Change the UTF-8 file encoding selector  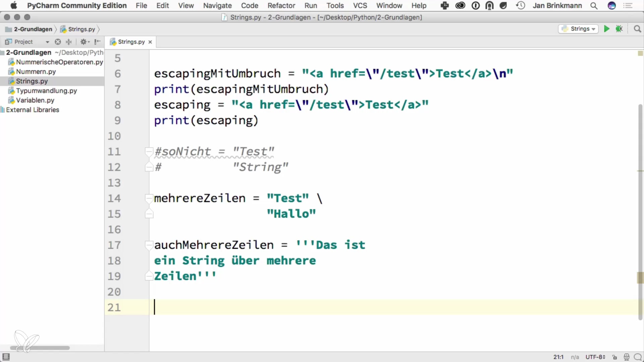click(x=595, y=357)
